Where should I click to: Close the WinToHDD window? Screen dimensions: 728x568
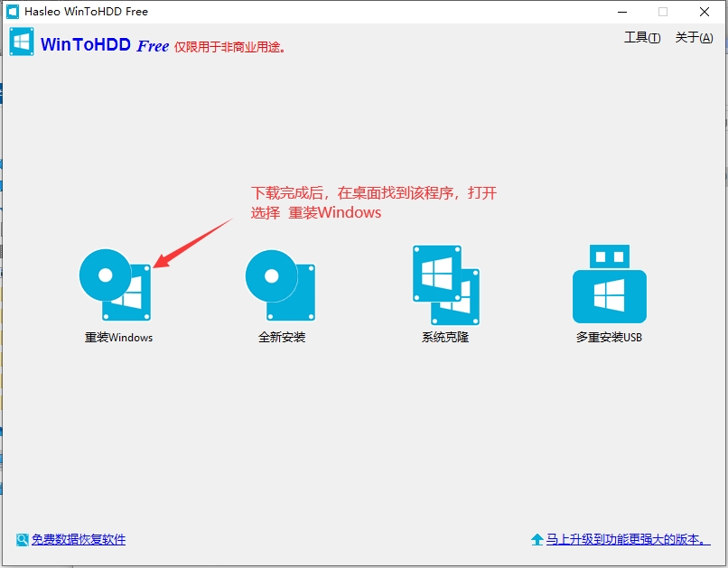coord(704,12)
